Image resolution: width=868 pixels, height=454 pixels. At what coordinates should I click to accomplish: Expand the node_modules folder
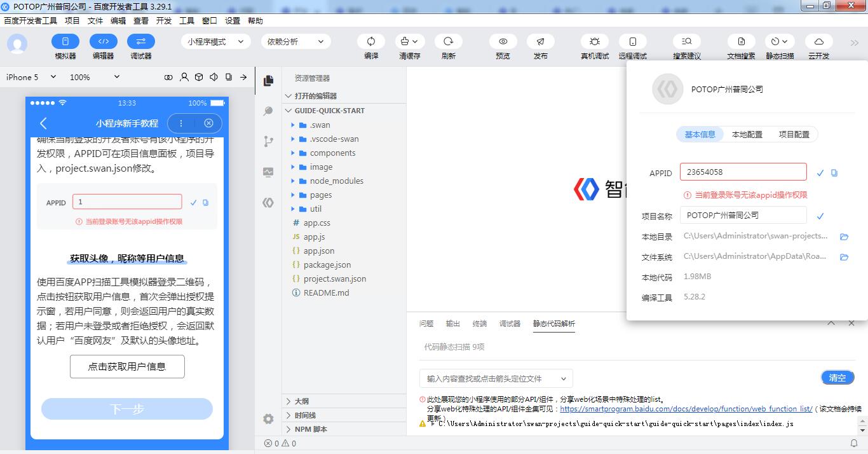click(344, 181)
